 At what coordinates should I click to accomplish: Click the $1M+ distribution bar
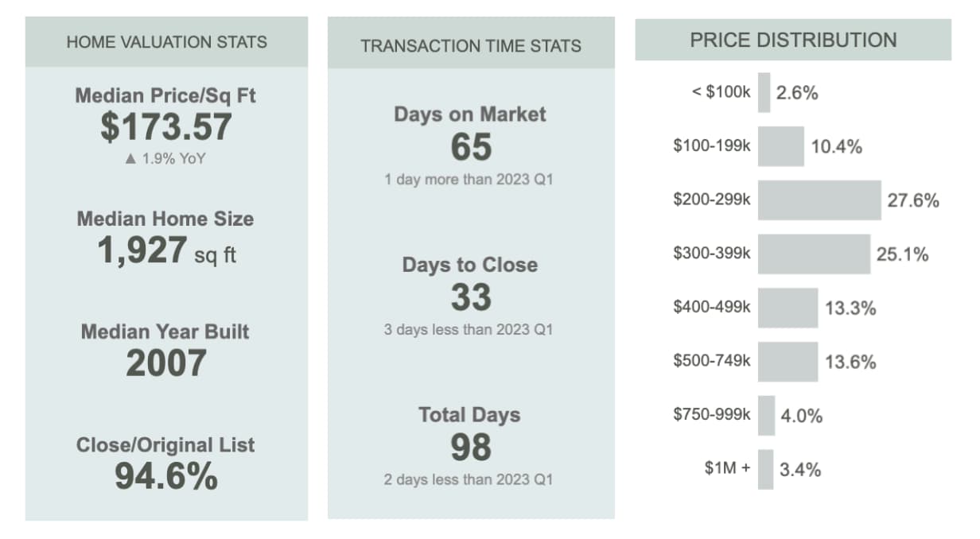(x=765, y=469)
